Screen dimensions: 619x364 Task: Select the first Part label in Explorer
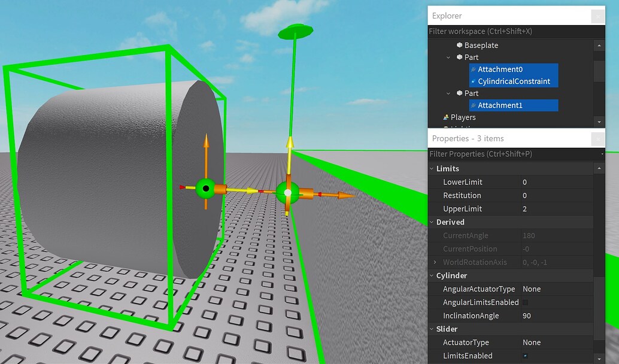point(471,57)
